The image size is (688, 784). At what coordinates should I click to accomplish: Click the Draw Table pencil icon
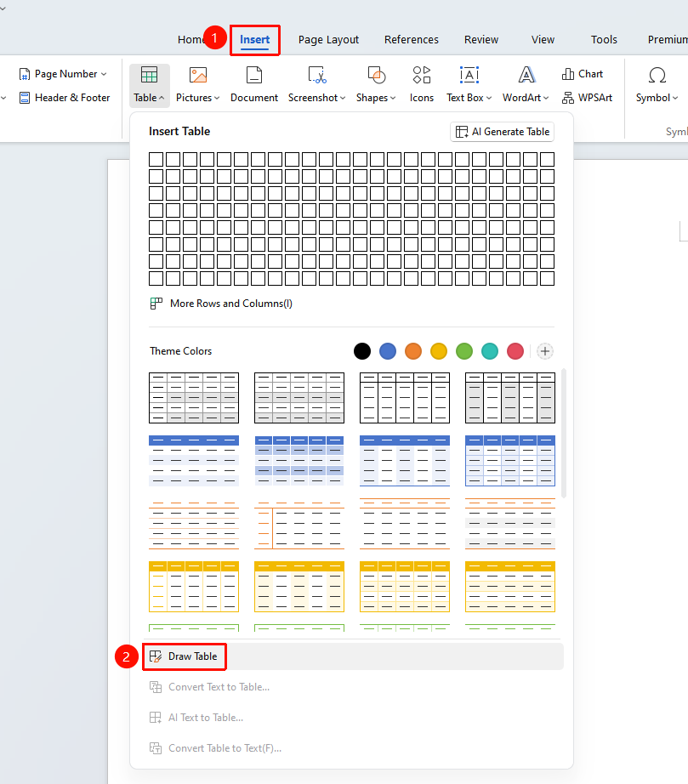point(156,656)
